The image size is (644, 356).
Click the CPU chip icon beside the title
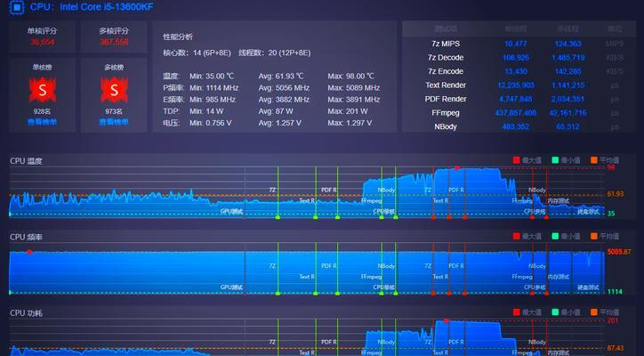(x=17, y=7)
